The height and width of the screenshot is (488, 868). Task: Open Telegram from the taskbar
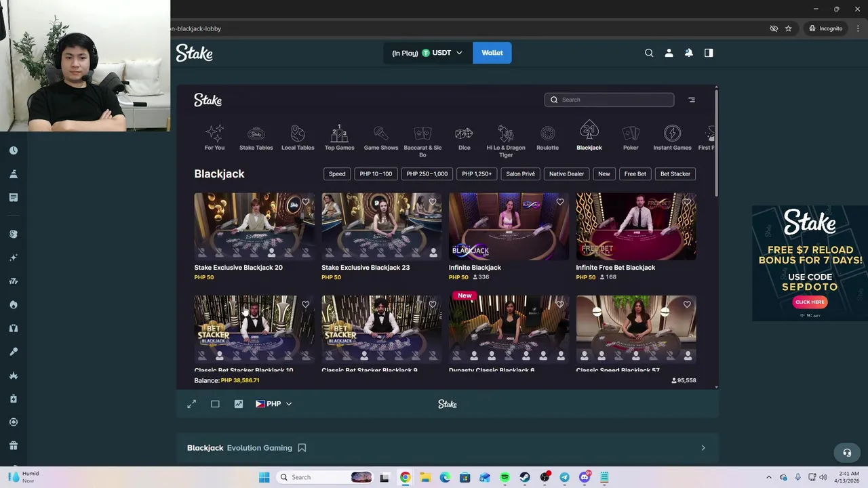click(564, 477)
